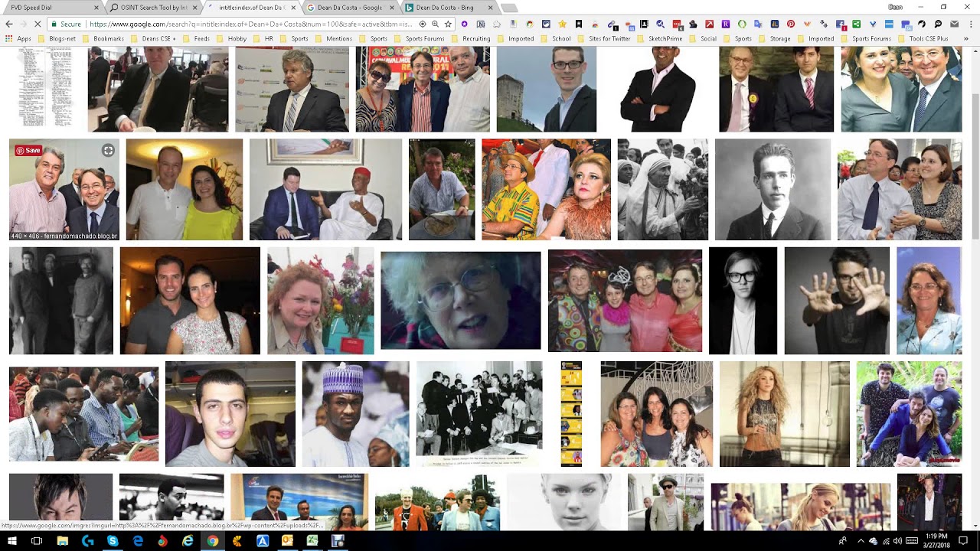Open the Pinterest extension icon
This screenshot has height=551, width=980.
[791, 24]
